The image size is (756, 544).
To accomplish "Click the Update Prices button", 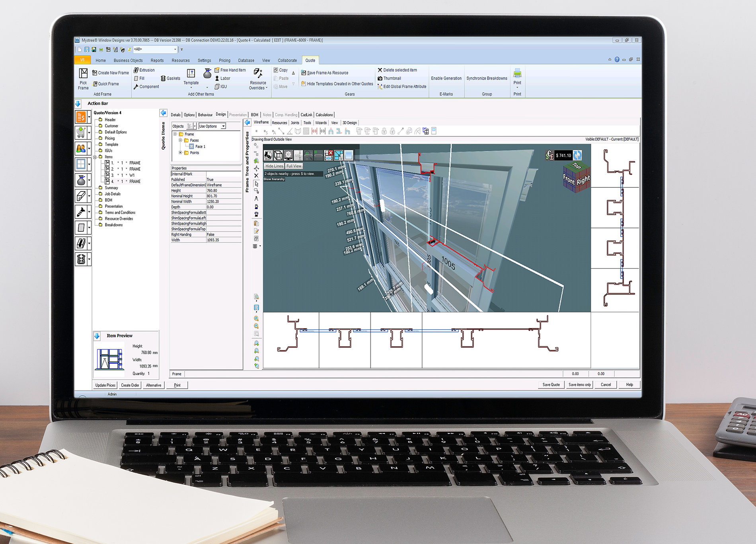I will (x=105, y=385).
